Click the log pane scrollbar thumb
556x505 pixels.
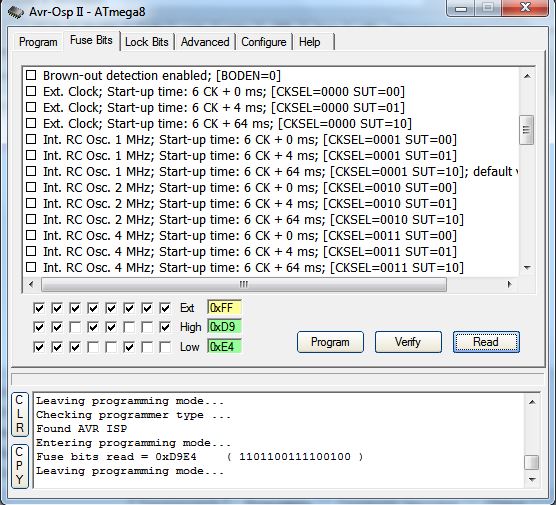point(532,462)
